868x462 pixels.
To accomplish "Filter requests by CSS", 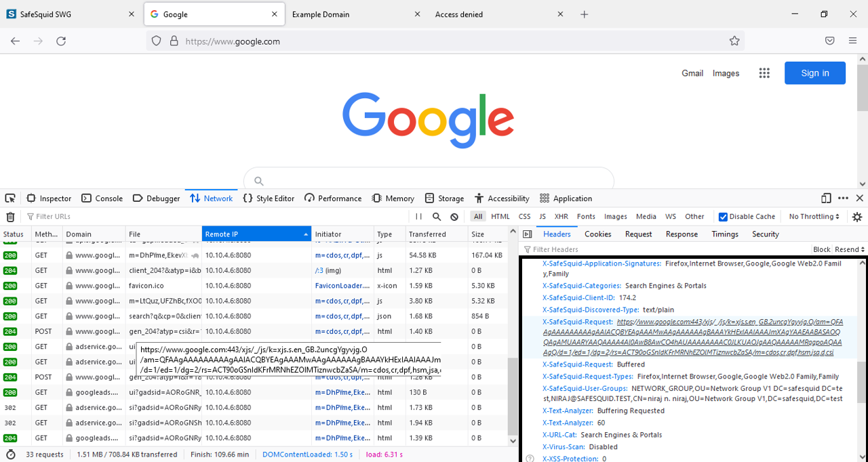I will point(525,217).
